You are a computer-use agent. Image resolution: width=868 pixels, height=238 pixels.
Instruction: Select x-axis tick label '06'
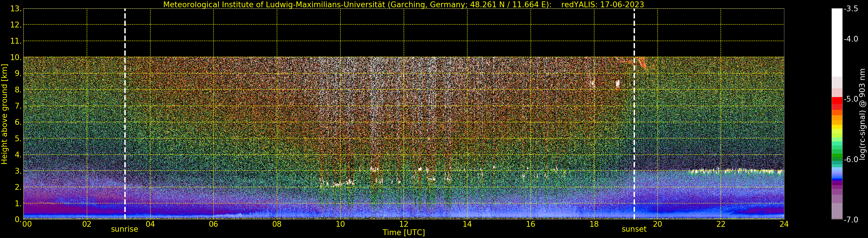(214, 224)
